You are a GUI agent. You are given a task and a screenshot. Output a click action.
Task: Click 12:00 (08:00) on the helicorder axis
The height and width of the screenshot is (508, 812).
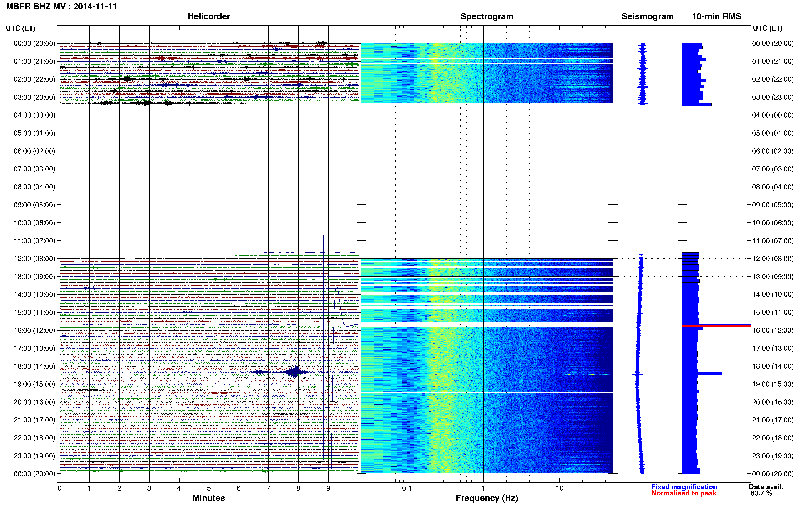34,259
